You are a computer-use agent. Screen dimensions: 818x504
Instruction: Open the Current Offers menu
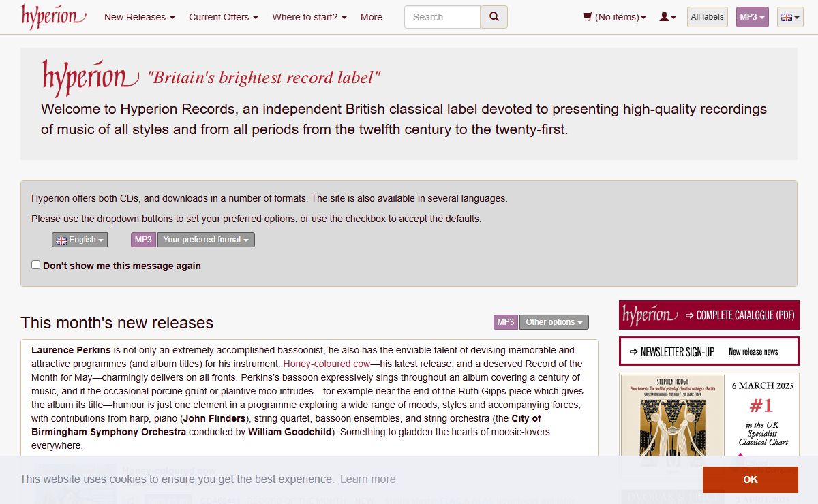[x=223, y=17]
